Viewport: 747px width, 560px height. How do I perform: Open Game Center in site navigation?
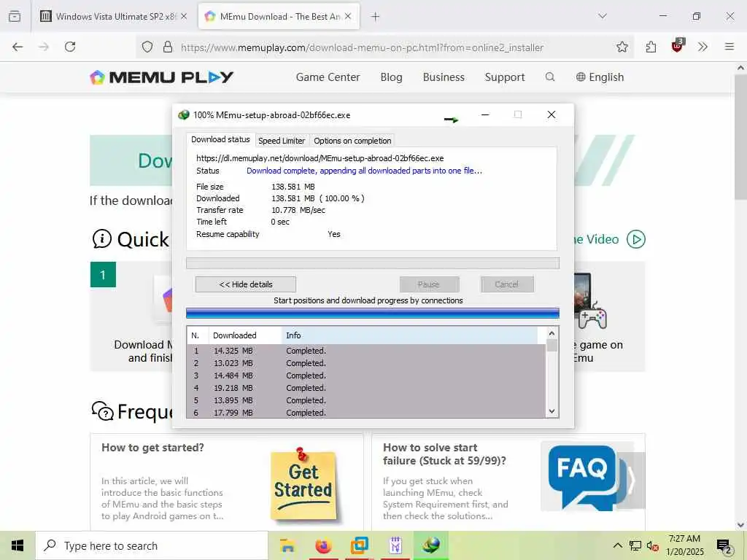click(x=328, y=77)
